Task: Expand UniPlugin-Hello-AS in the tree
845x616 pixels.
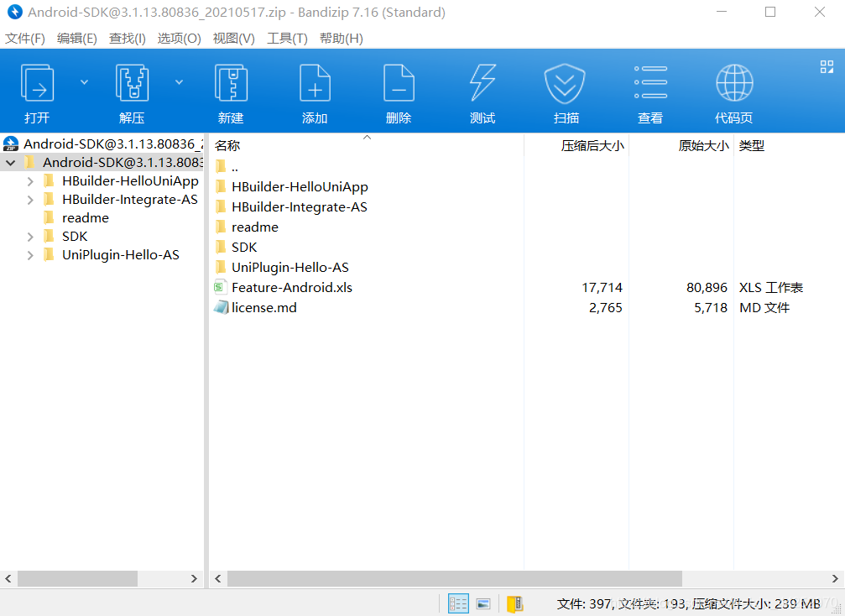Action: [30, 255]
